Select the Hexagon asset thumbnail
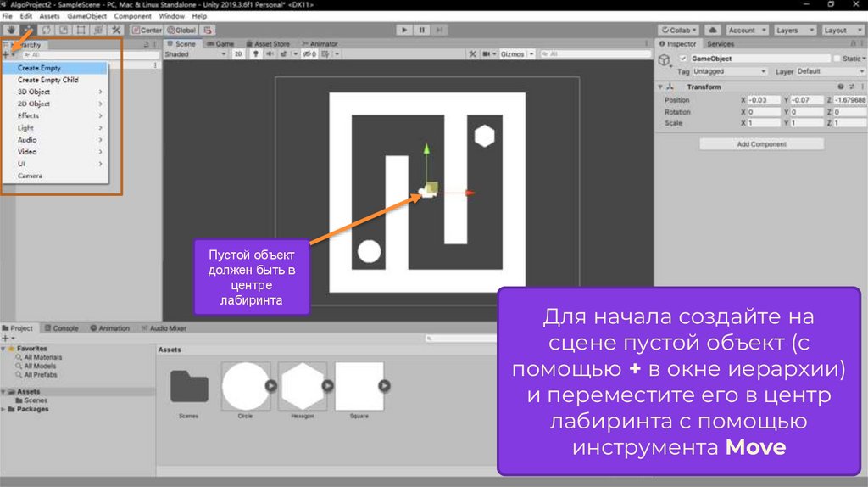This screenshot has height=487, width=868. click(x=303, y=387)
